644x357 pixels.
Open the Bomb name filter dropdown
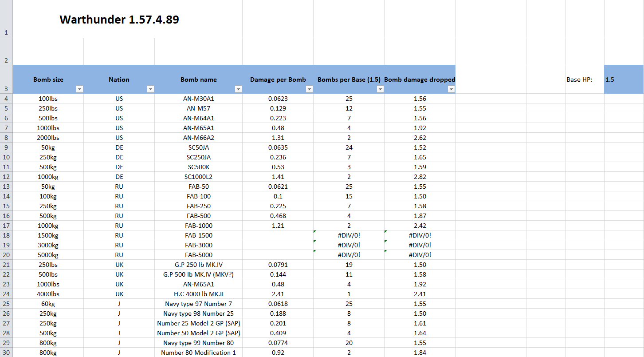pyautogui.click(x=238, y=89)
